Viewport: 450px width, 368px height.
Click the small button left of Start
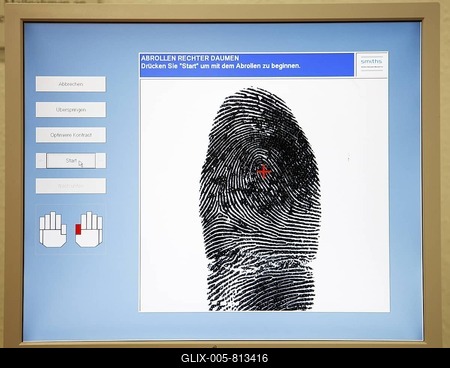(41, 161)
